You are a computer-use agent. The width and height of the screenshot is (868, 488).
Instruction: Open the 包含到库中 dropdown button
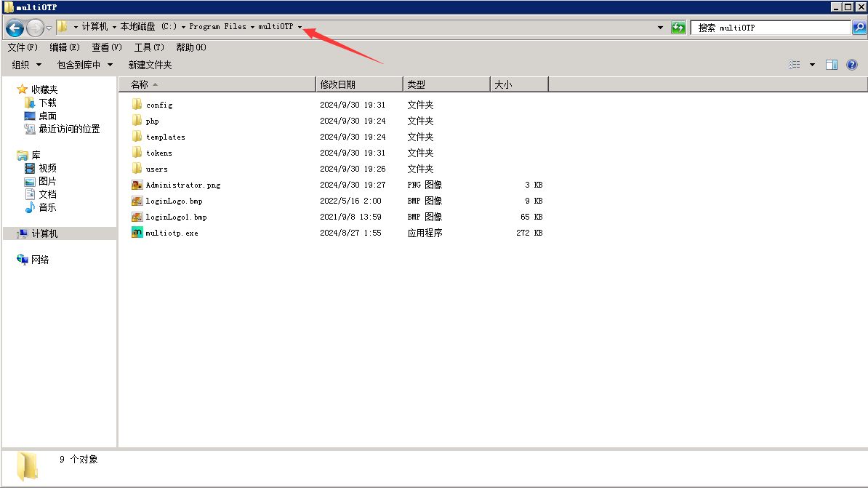(85, 65)
